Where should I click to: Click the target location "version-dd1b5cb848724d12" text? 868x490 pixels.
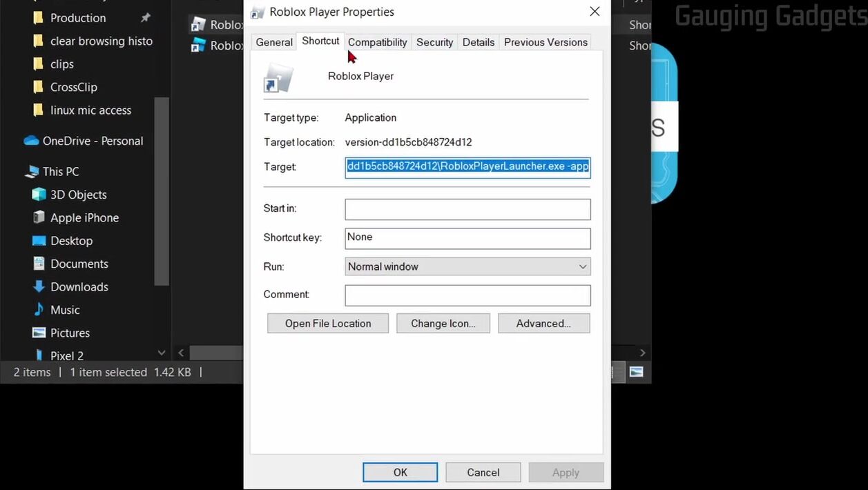(x=409, y=142)
